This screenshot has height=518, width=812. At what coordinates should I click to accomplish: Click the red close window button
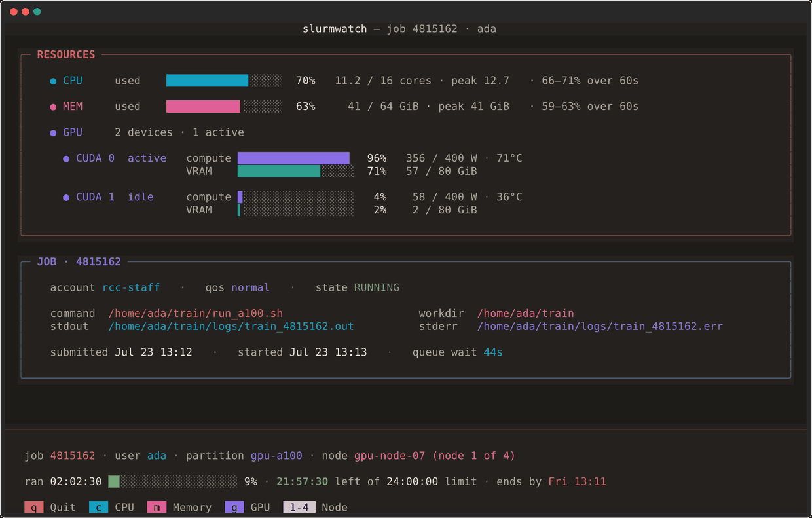(x=14, y=12)
